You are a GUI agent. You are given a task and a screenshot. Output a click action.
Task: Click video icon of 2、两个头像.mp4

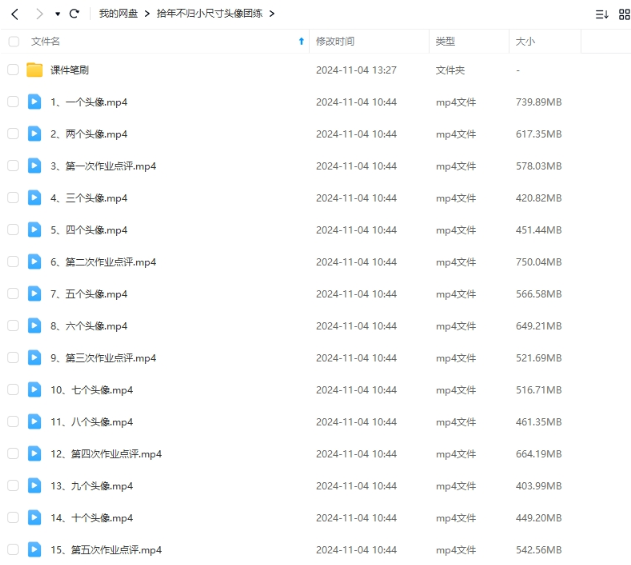click(34, 134)
